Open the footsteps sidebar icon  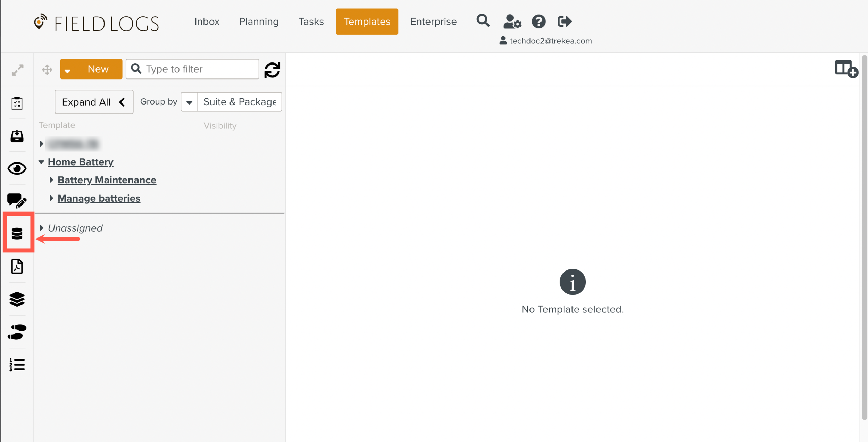coord(17,332)
